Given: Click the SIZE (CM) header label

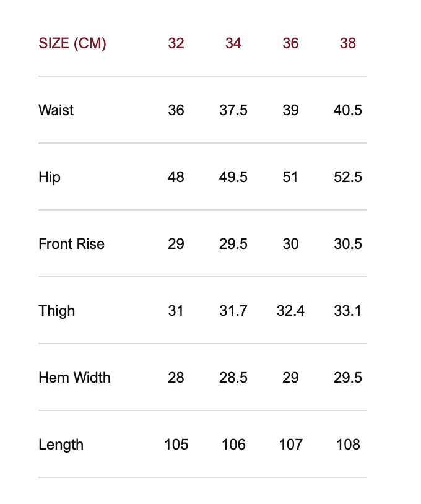Looking at the screenshot, I should pyautogui.click(x=72, y=43).
